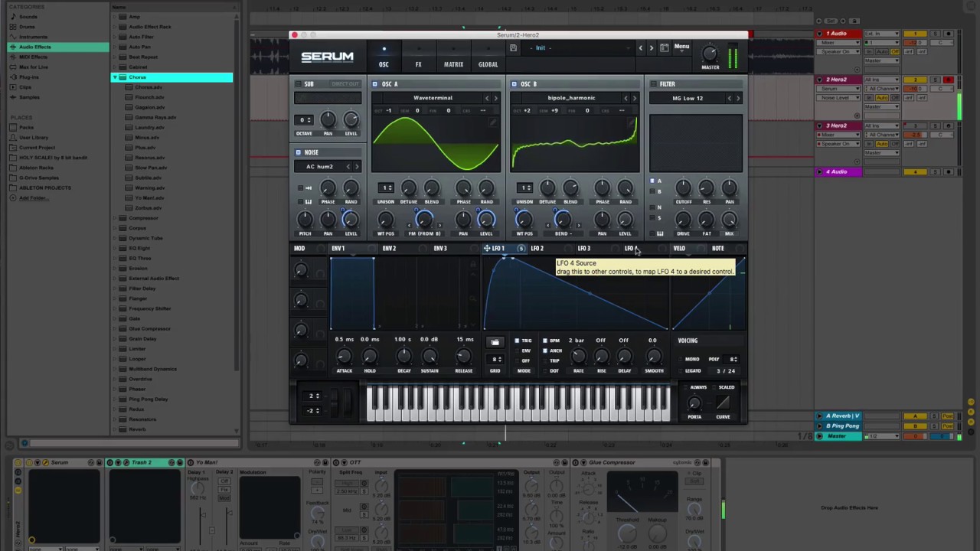Viewport: 980px width, 551px height.
Task: Click the portamento curve shape box
Action: (723, 402)
